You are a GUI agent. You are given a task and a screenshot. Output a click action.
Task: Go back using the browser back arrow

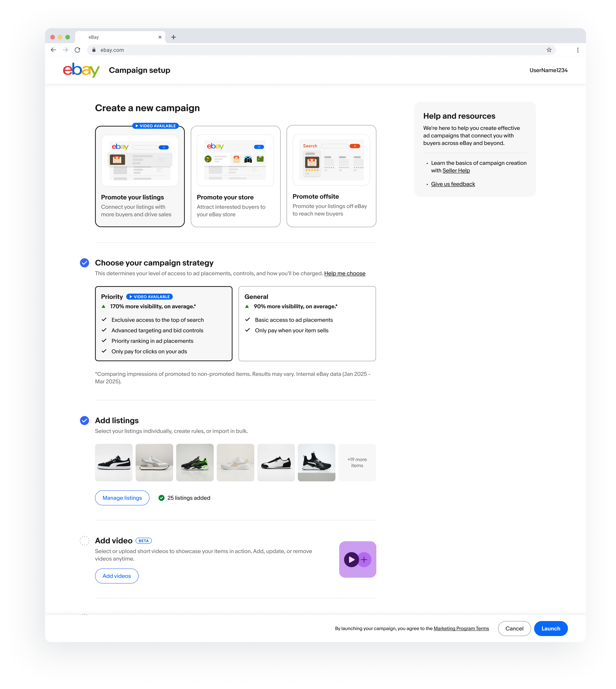click(x=53, y=50)
